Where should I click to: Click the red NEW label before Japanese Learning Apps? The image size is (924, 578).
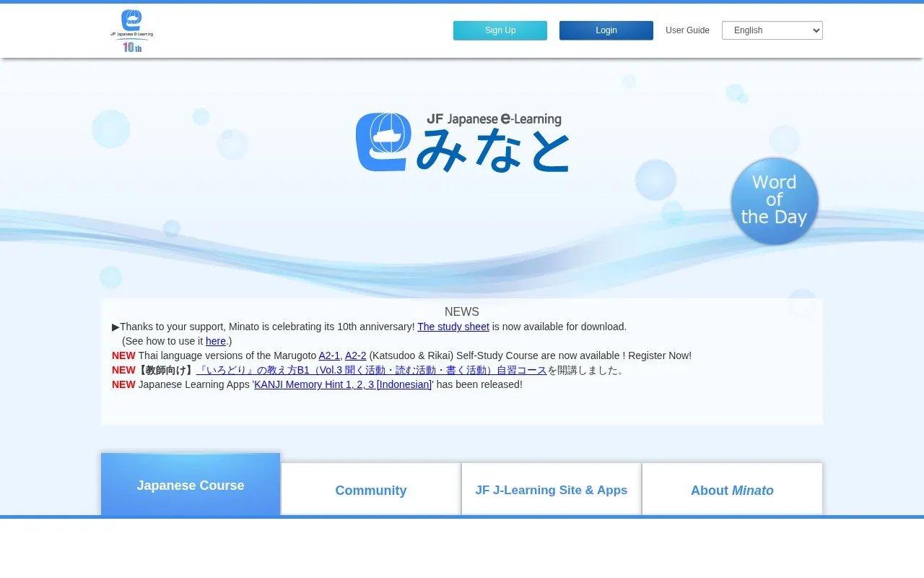[x=123, y=384]
